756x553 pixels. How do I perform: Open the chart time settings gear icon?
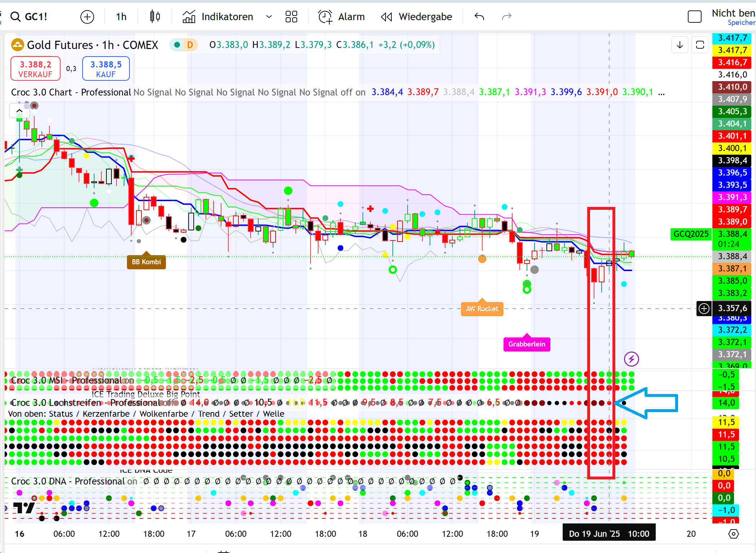click(x=734, y=534)
